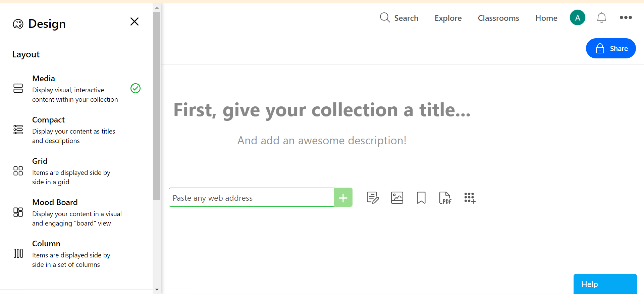644x294 pixels.
Task: Choose the Grid layout
Action: point(76,171)
